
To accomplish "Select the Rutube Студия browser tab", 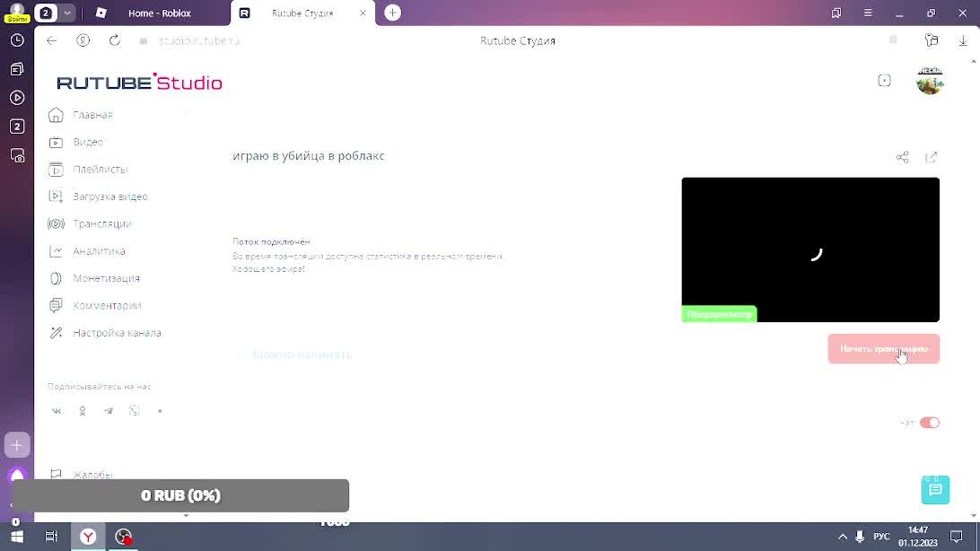I will pyautogui.click(x=302, y=13).
